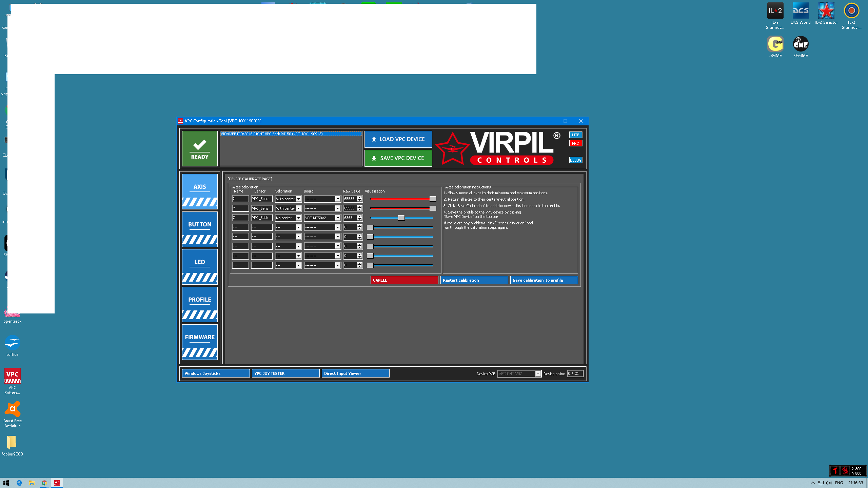
Task: Switch to LITE mode
Action: [576, 135]
